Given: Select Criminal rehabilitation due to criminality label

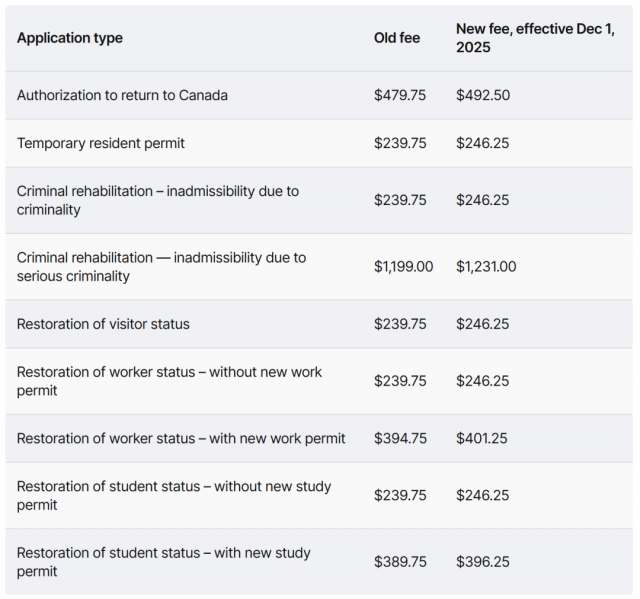Looking at the screenshot, I should point(157,200).
